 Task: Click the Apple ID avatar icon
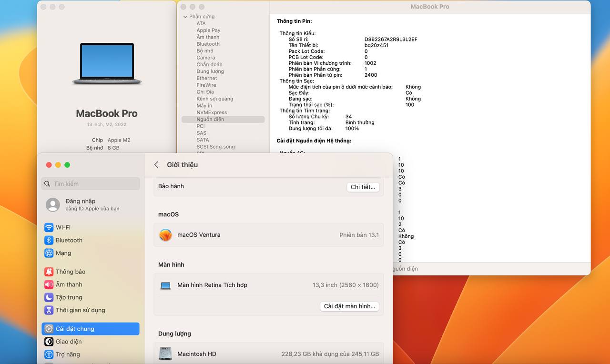click(53, 205)
